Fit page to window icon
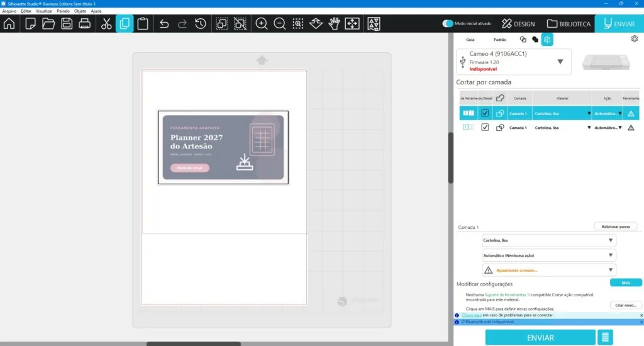 pos(352,23)
